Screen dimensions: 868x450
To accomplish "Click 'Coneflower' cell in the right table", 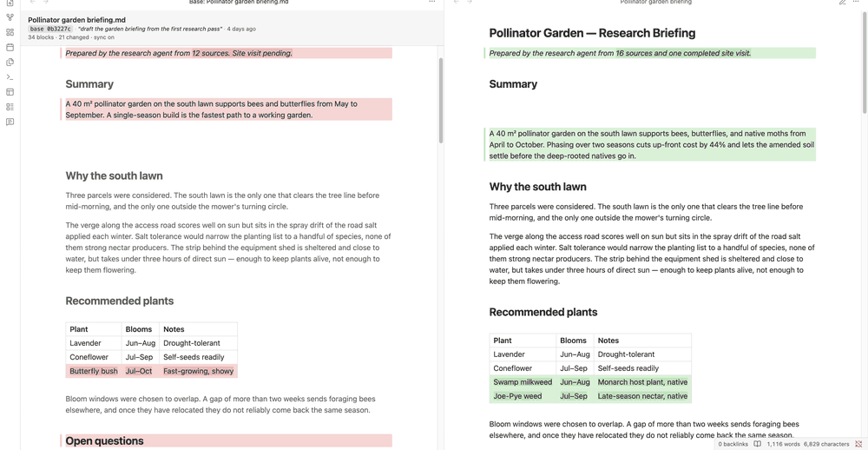I will [x=523, y=368].
